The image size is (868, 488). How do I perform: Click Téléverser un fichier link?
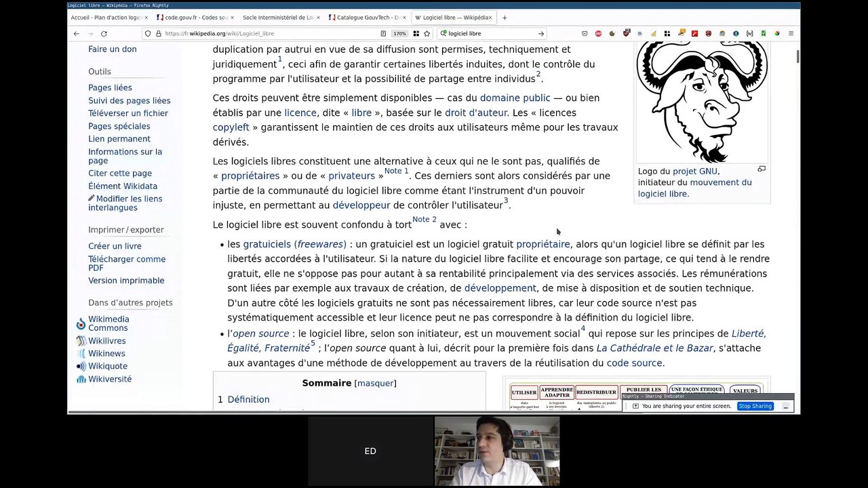127,113
